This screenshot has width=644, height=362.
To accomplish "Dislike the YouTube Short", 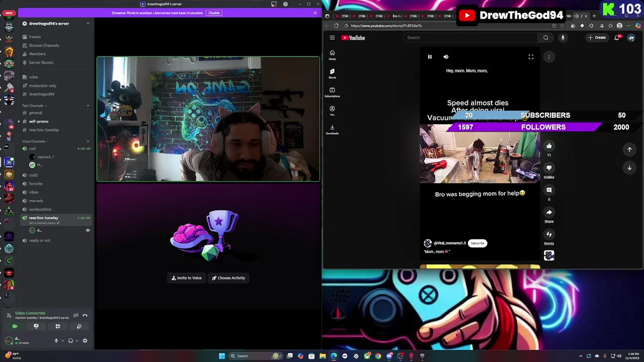I will click(549, 168).
